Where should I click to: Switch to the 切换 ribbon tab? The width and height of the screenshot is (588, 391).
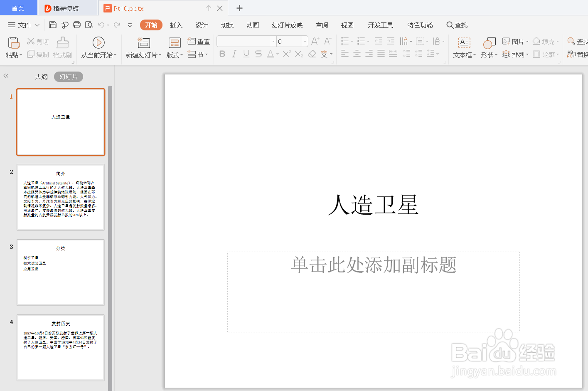click(227, 25)
